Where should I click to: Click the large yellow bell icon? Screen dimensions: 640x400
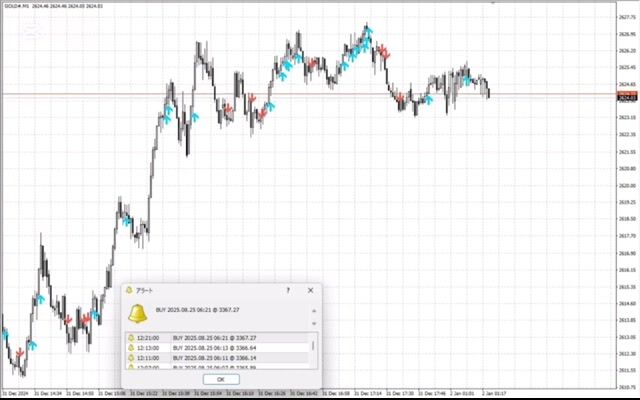(x=138, y=311)
